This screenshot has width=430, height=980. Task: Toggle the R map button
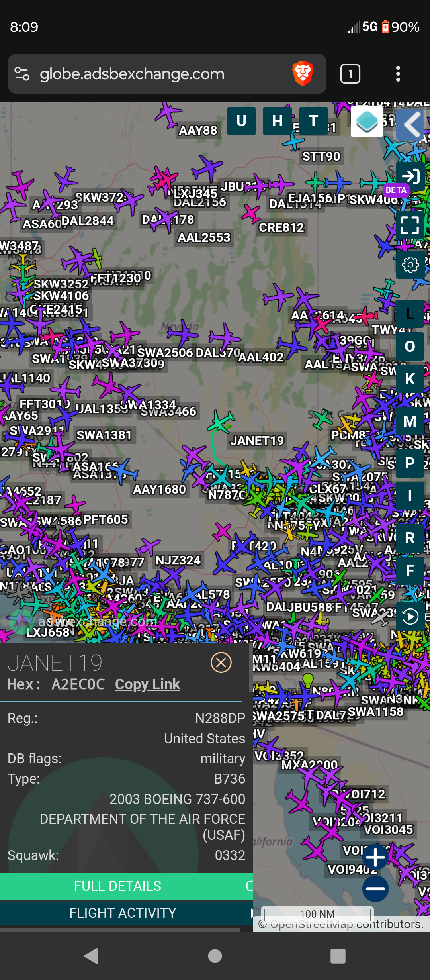point(410,538)
